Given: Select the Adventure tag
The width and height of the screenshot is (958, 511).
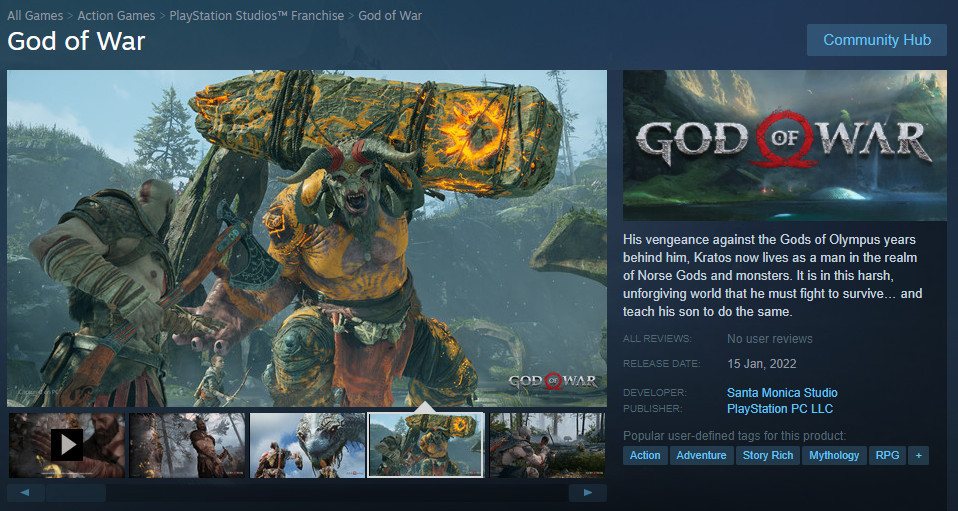Looking at the screenshot, I should (x=701, y=455).
